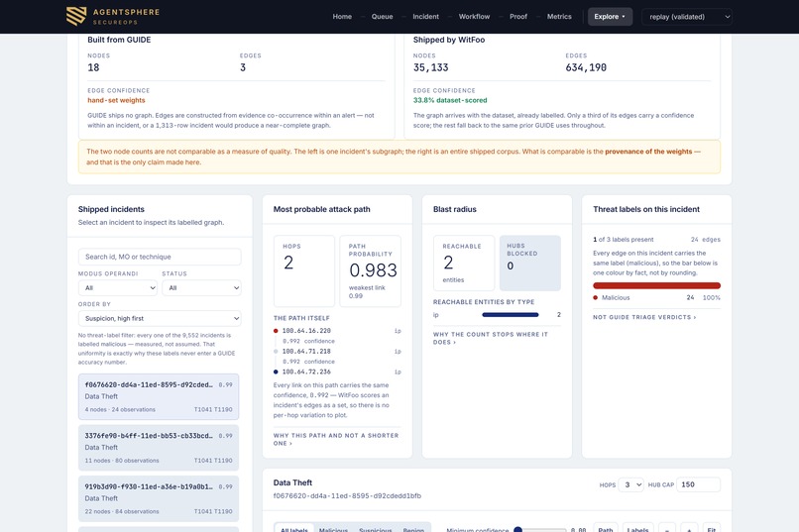Viewport: 799px width, 532px height.
Task: Click the Labels graph button
Action: [637, 529]
